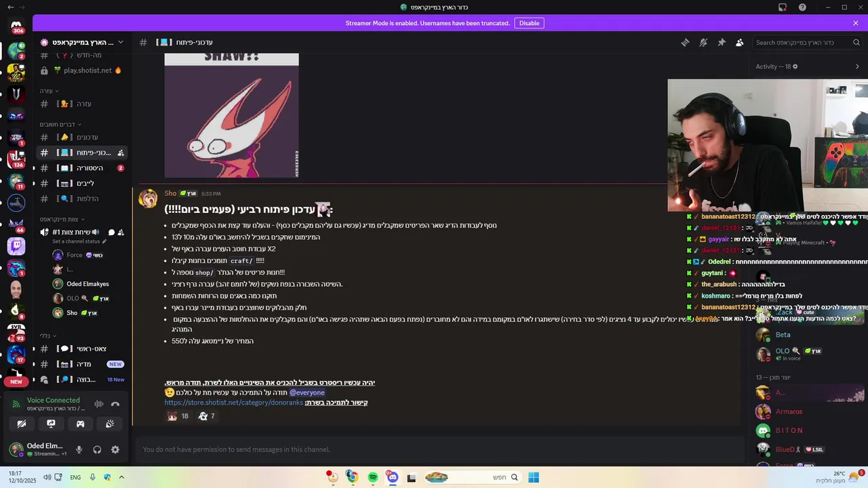Set a channel status pencil link
Screen dimensions: 868x488
[79, 241]
